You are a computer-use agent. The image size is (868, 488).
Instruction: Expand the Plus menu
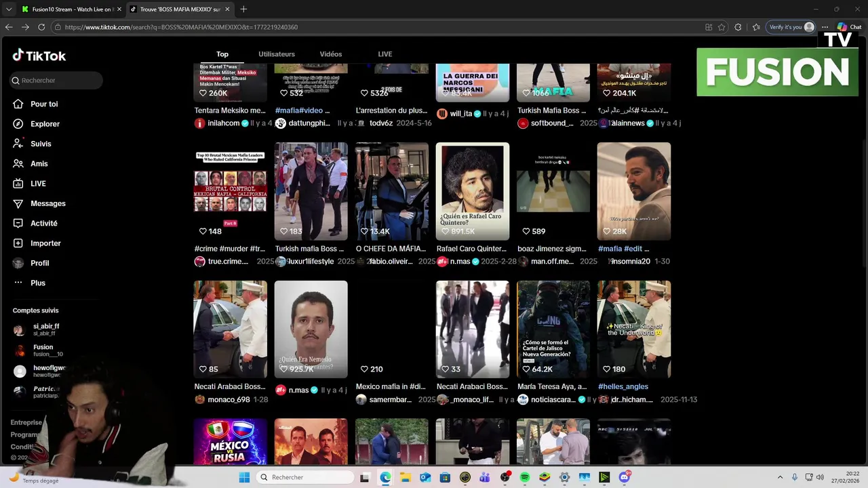click(x=37, y=283)
